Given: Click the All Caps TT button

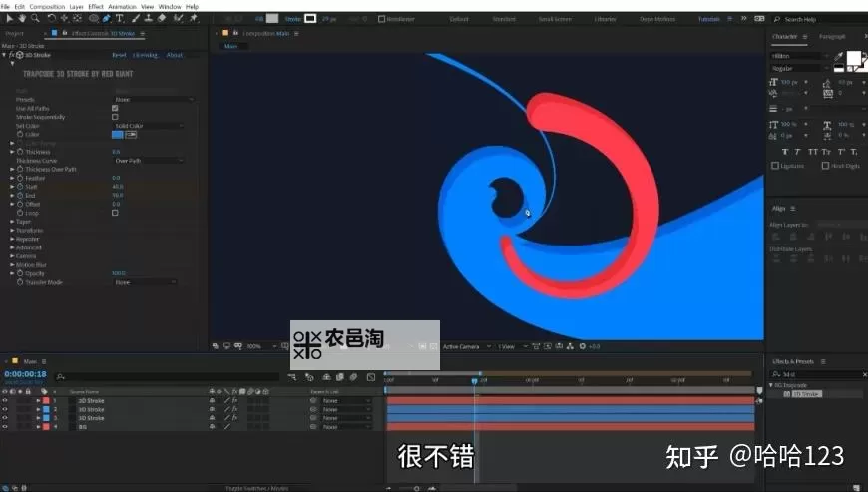Looking at the screenshot, I should point(813,152).
